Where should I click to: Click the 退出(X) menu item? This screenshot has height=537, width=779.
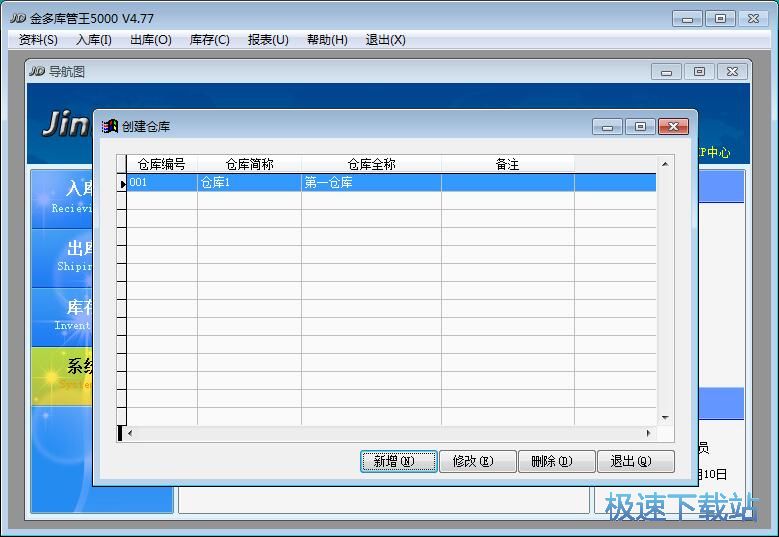point(386,40)
